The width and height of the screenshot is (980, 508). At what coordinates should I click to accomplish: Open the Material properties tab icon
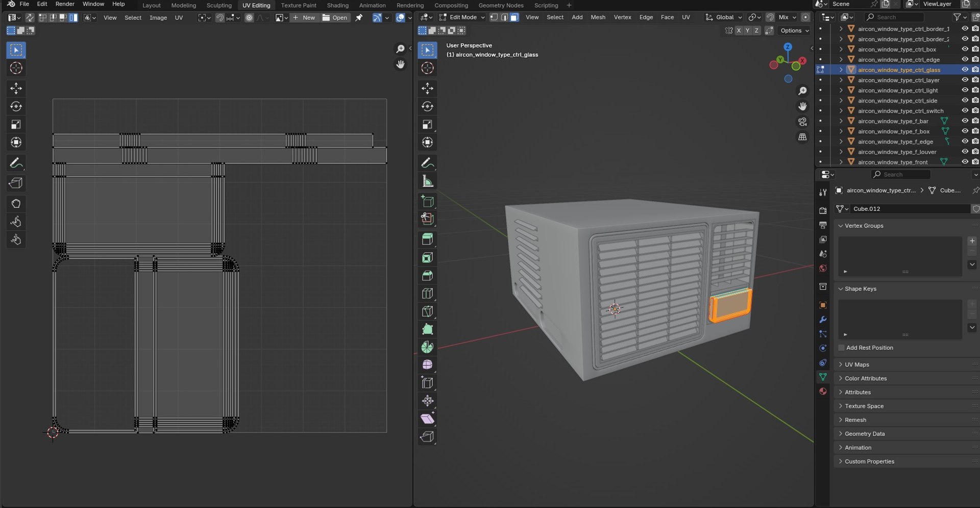click(x=823, y=391)
